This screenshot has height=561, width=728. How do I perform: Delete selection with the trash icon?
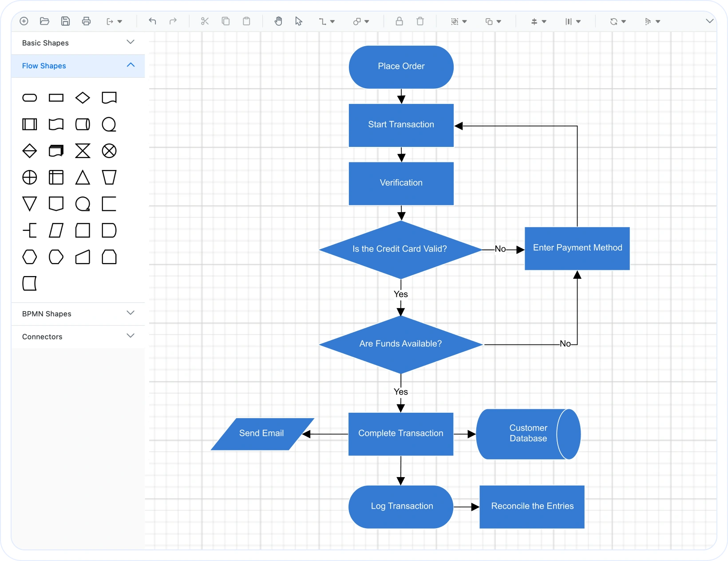point(420,21)
